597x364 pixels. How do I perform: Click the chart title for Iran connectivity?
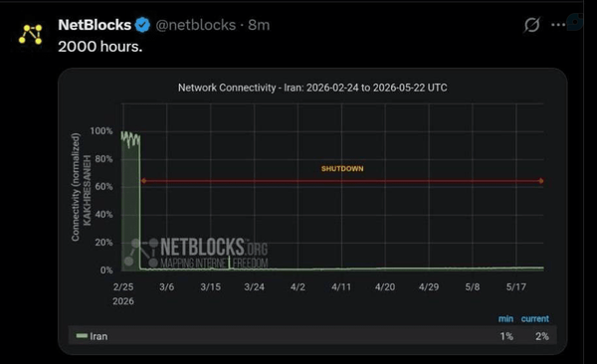tap(312, 88)
